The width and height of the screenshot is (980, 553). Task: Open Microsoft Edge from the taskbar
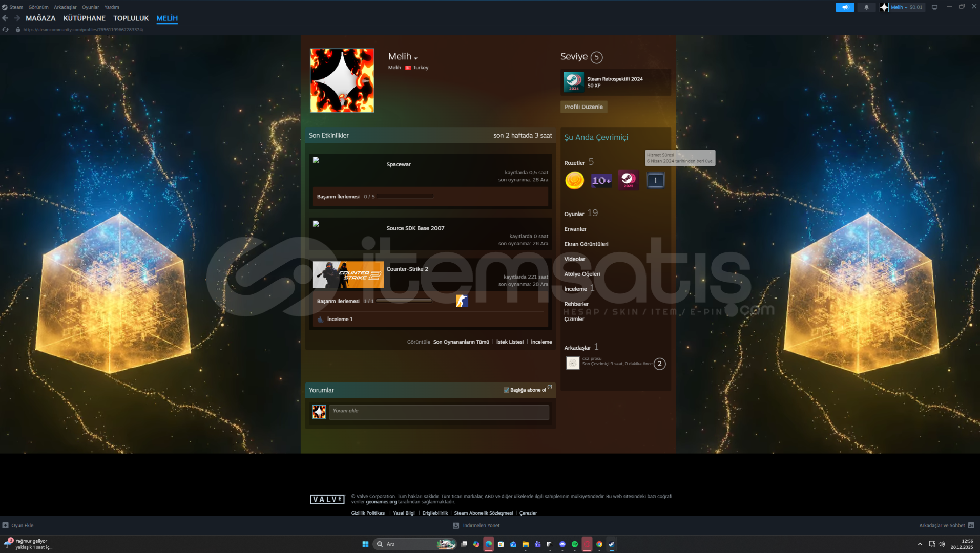[x=489, y=544]
